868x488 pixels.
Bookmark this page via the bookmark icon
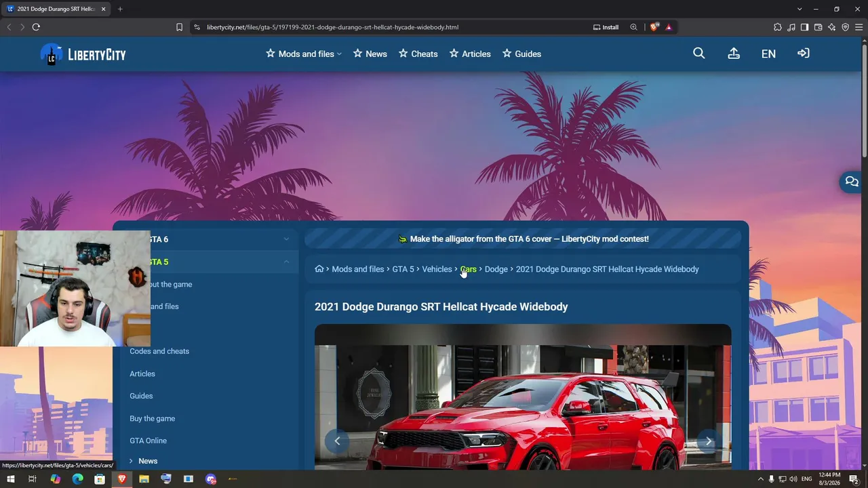[x=179, y=27]
